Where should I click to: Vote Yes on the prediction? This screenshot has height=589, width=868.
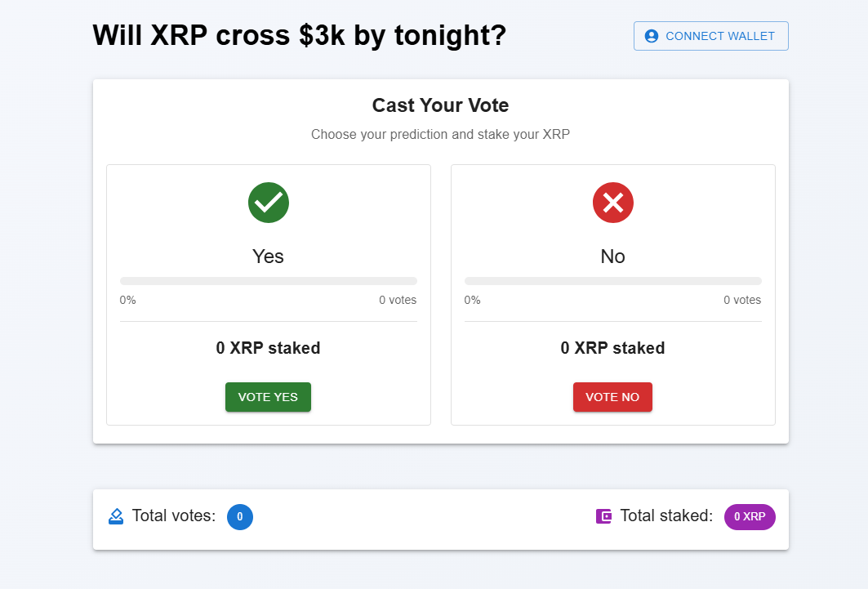click(x=268, y=397)
